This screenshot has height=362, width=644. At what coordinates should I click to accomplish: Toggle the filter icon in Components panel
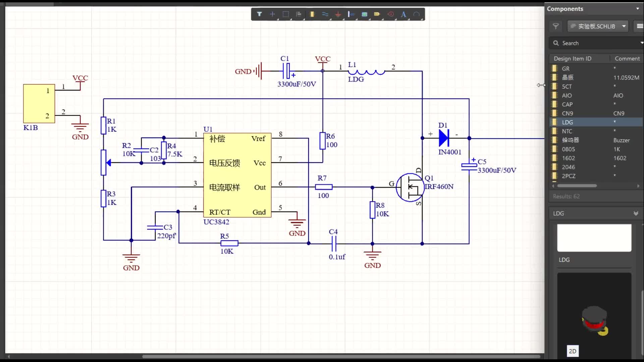(x=556, y=25)
